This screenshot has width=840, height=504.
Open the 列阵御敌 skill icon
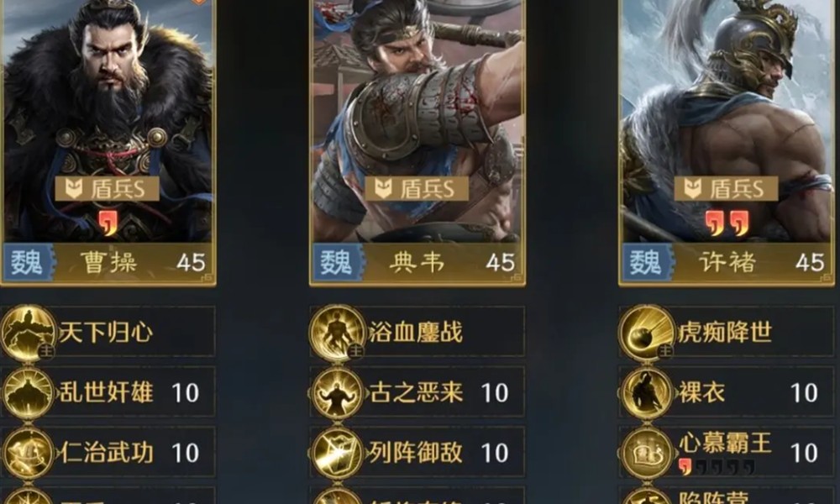337,453
